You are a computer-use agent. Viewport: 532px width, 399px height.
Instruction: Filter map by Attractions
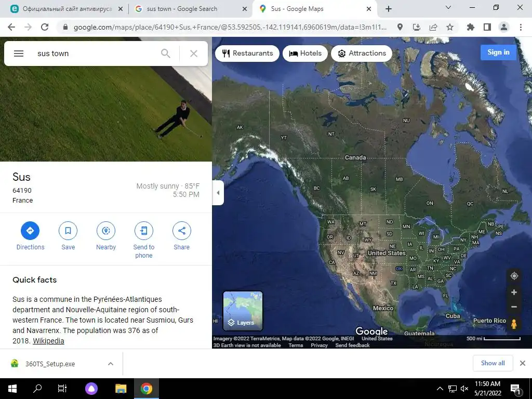pos(362,54)
